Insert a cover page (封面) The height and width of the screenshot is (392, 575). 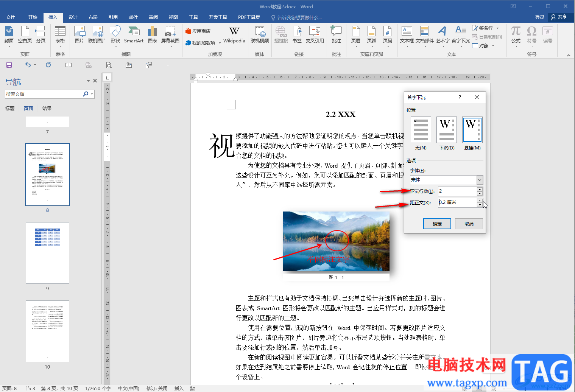[9, 36]
